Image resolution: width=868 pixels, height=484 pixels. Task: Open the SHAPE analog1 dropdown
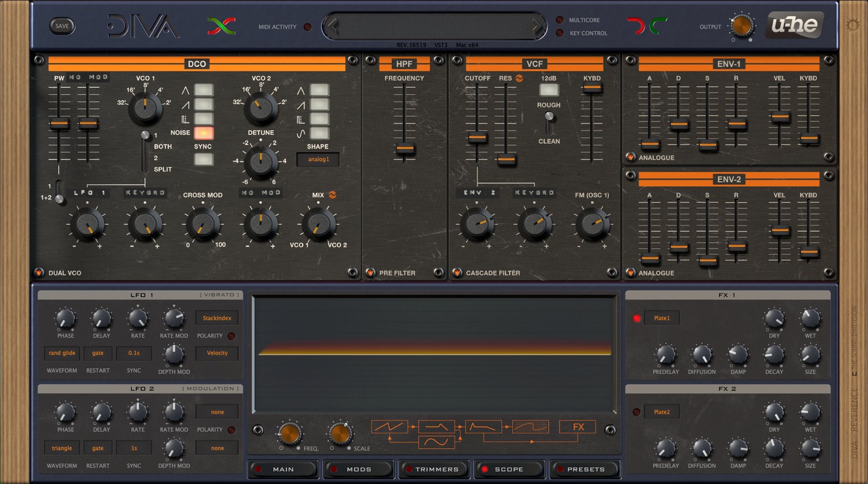pyautogui.click(x=318, y=160)
